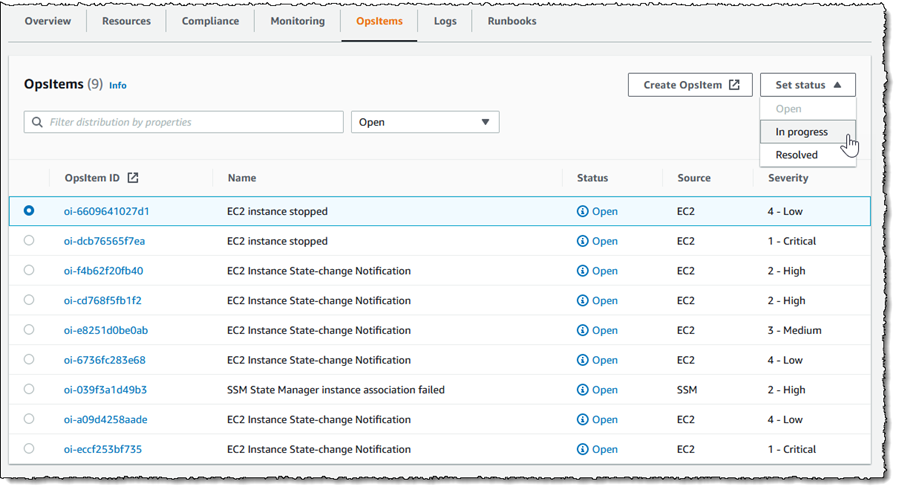The image size is (900, 493).
Task: Click the search magnifier icon in filter box
Action: click(38, 122)
